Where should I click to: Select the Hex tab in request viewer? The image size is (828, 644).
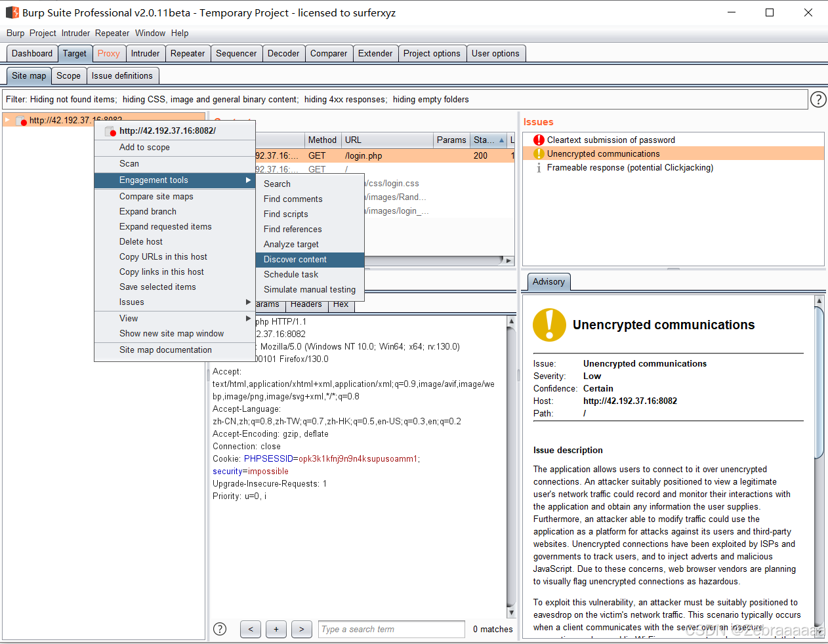coord(341,304)
